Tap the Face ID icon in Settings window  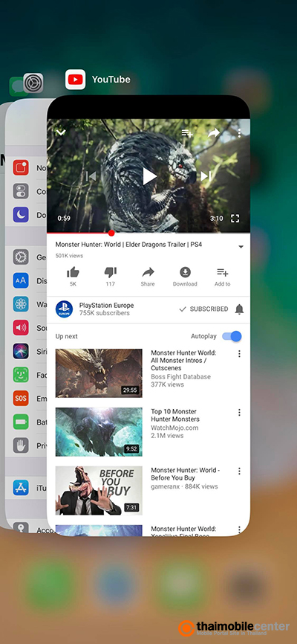21,375
